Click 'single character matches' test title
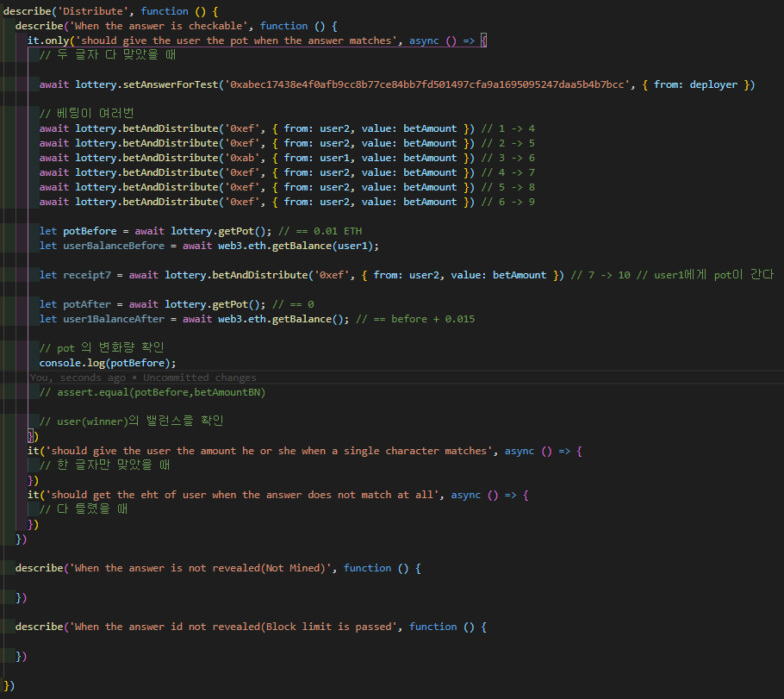Viewport: 784px width, 699px height. pyautogui.click(x=415, y=451)
